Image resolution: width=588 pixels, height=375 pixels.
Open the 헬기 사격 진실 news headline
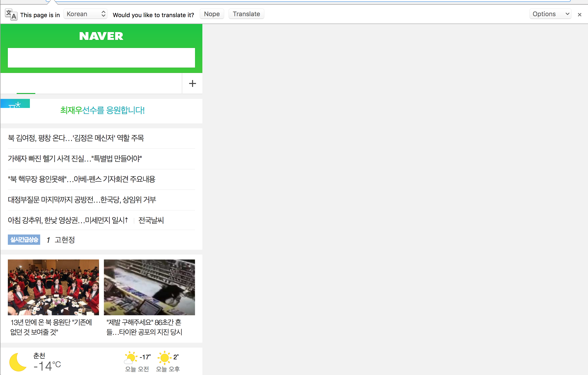click(75, 159)
